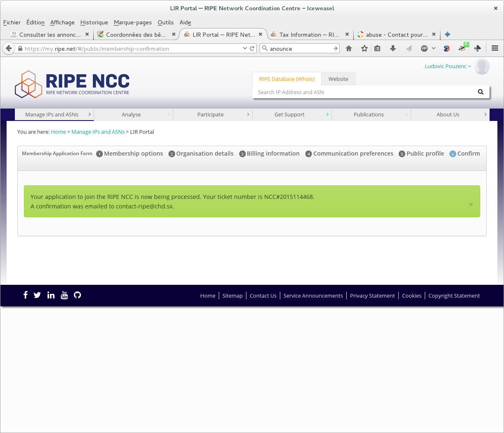This screenshot has height=433, width=504.
Task: Open the Fichier menu
Action: [x=12, y=22]
